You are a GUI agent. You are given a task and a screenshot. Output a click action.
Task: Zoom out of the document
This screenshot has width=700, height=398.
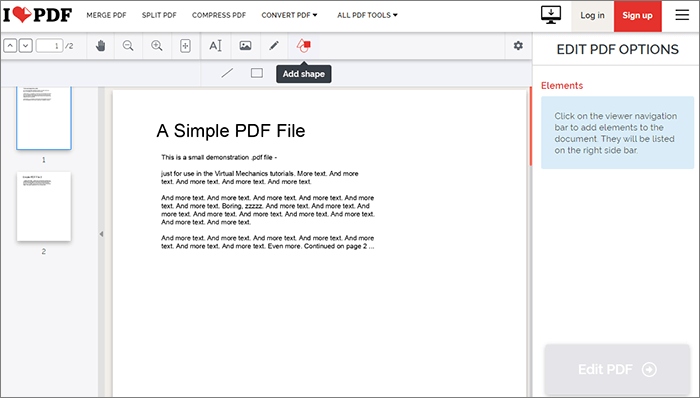[128, 46]
